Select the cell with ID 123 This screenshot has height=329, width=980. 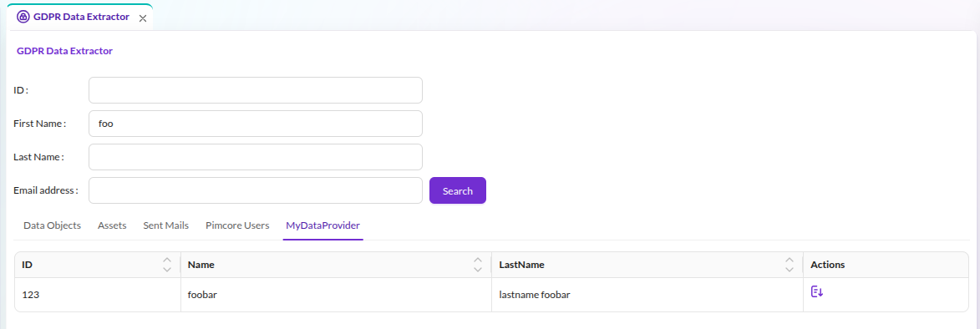[x=98, y=295]
